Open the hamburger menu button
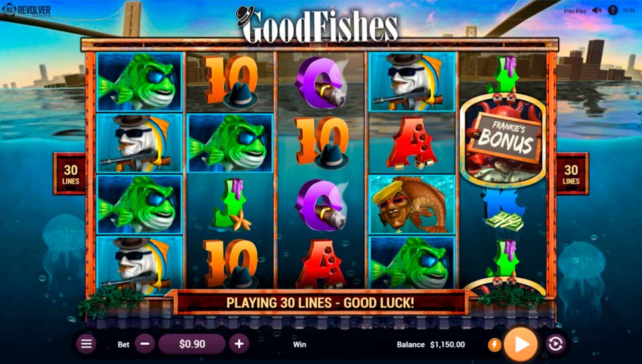Screen dimensions: 642x364 click(x=87, y=344)
